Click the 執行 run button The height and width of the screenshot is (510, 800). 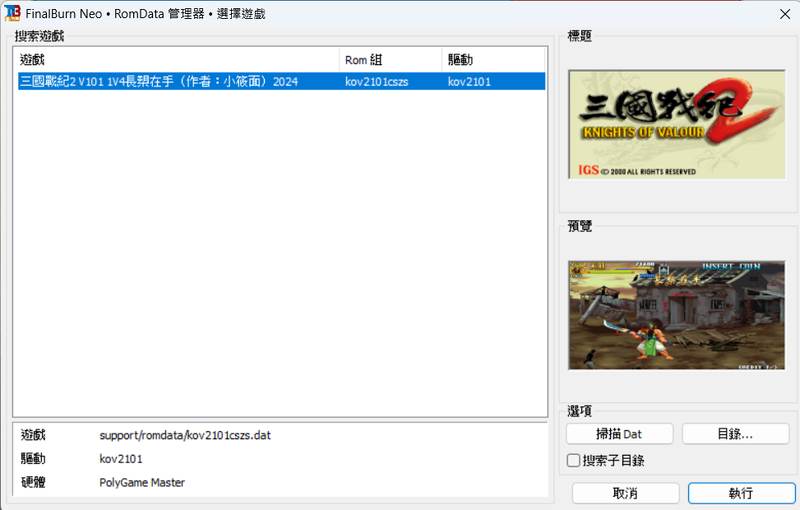point(741,493)
